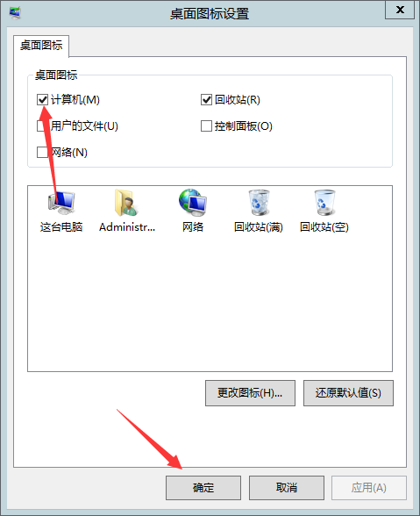420x516 pixels.
Task: Close the 桌面图标设置 dialog
Action: 400,10
